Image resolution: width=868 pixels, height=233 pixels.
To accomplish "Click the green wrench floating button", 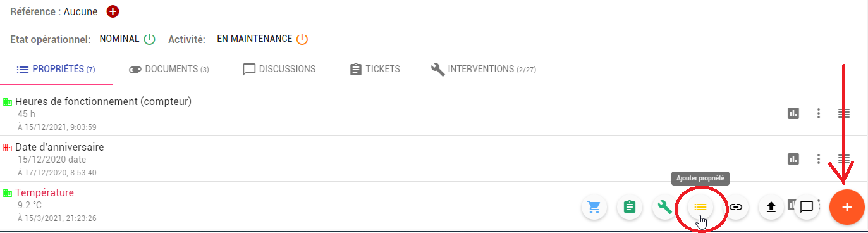I will 664,207.
